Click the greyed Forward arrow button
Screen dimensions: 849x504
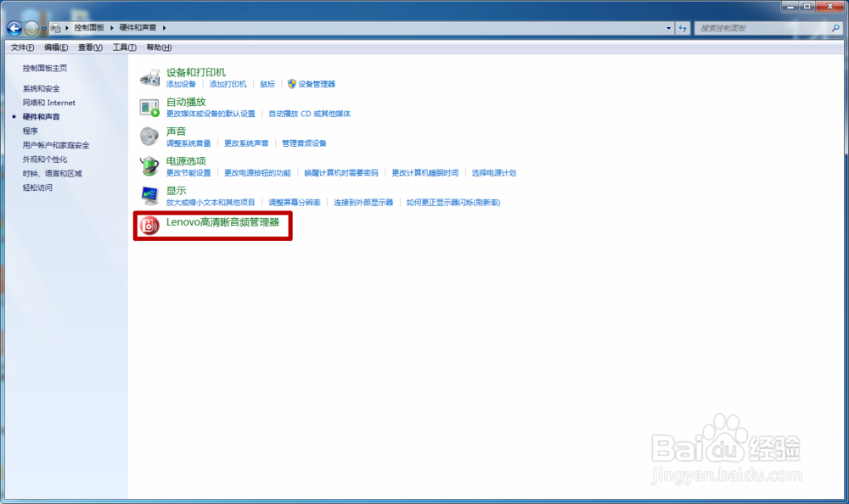click(31, 28)
